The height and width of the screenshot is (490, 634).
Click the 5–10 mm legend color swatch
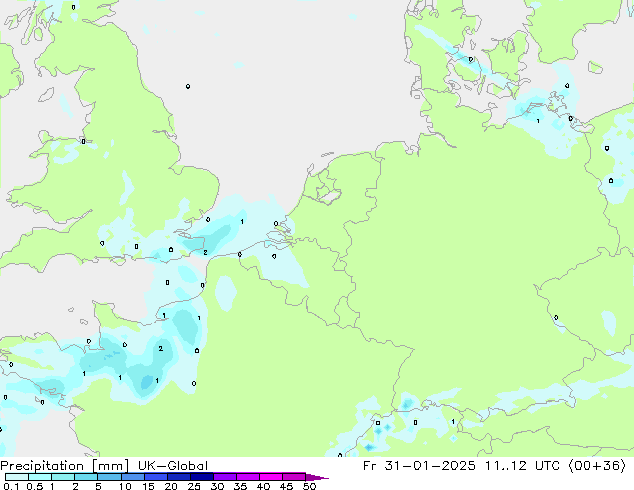click(109, 477)
